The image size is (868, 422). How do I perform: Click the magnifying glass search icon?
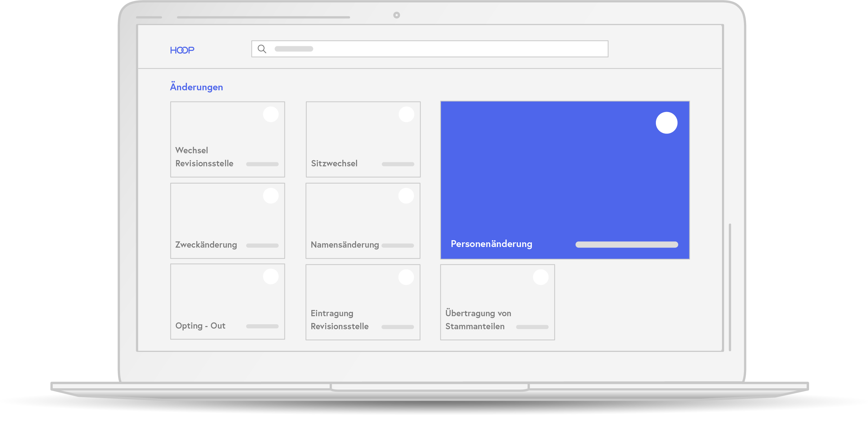pos(262,49)
